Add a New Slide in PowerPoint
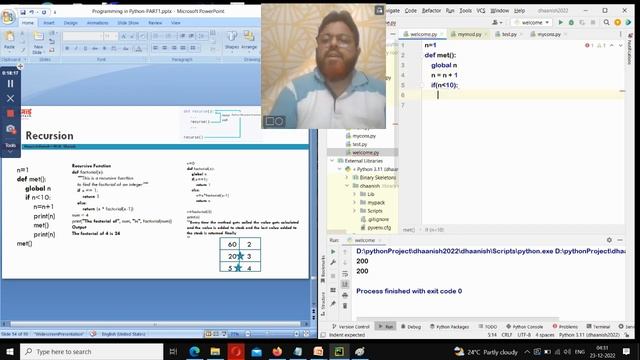 pyautogui.click(x=38, y=42)
